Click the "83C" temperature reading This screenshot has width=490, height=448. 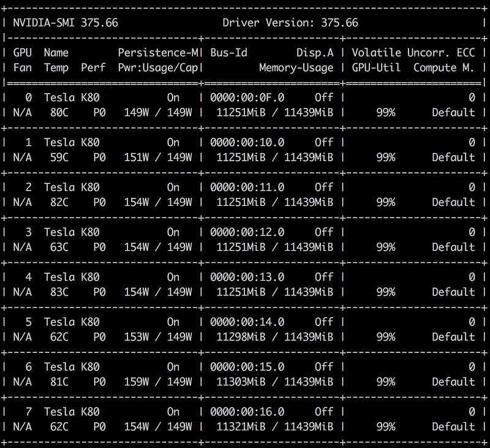click(59, 292)
